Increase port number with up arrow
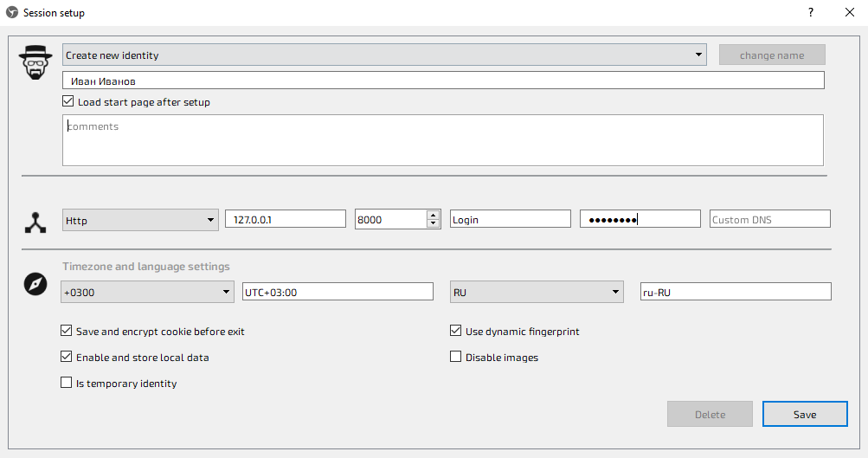Screen dimensions: 868x458 click(x=433, y=215)
